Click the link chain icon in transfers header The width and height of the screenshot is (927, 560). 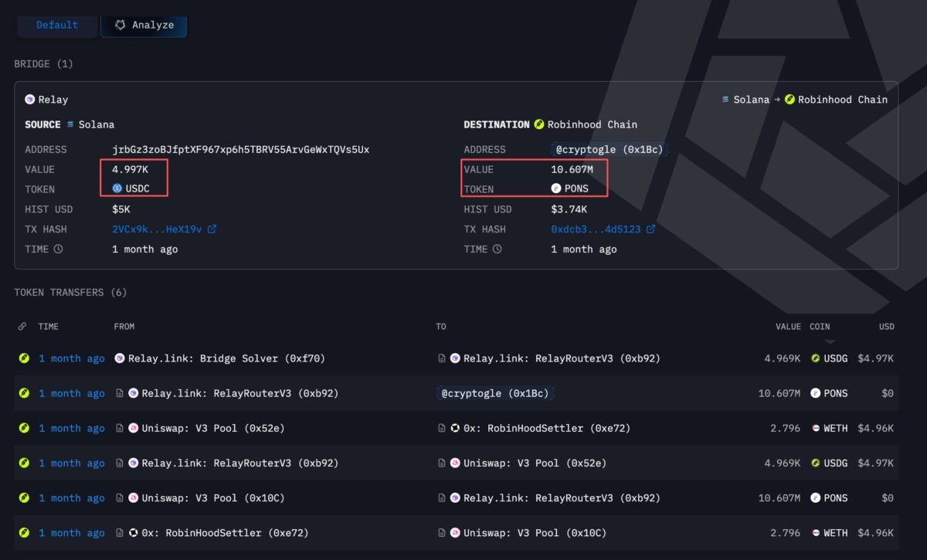[x=22, y=327]
